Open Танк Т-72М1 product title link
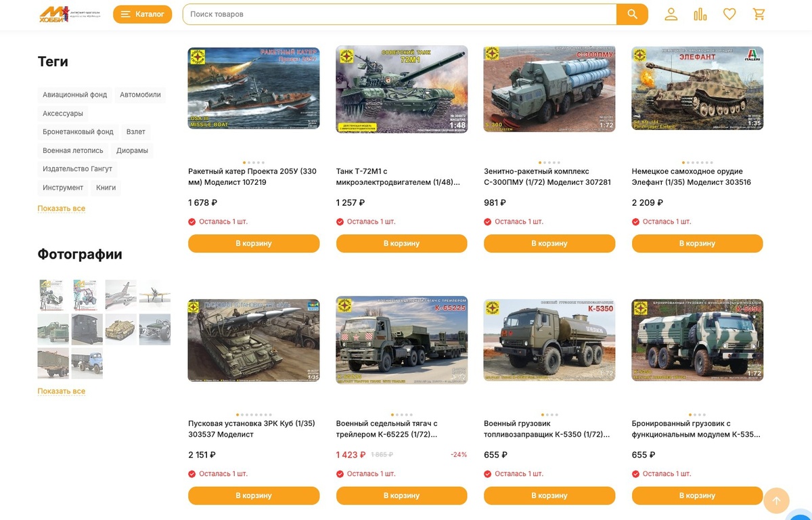The image size is (812, 520). tap(399, 177)
